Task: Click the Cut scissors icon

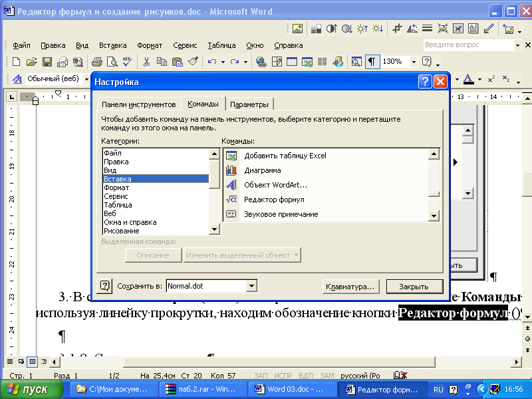Action: [146, 62]
